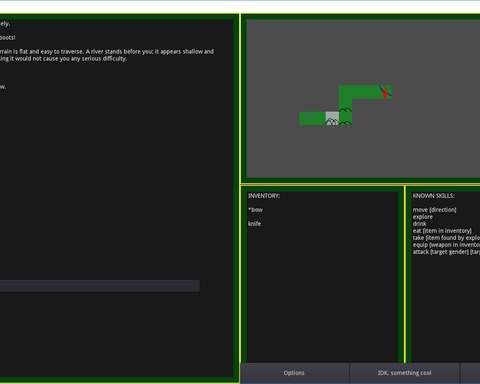Click the 'IDK, something cool' button
Image resolution: width=480 pixels, height=384 pixels.
(x=404, y=373)
